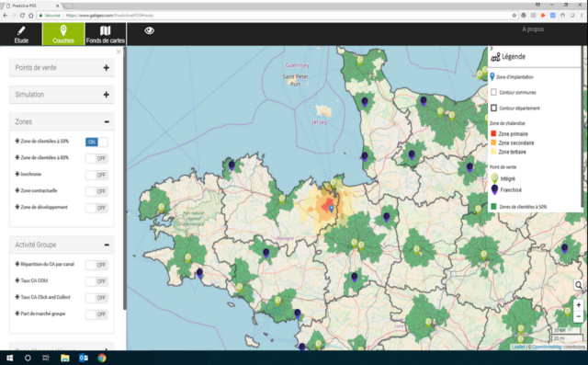Zoom out the map with minus button

(579, 316)
